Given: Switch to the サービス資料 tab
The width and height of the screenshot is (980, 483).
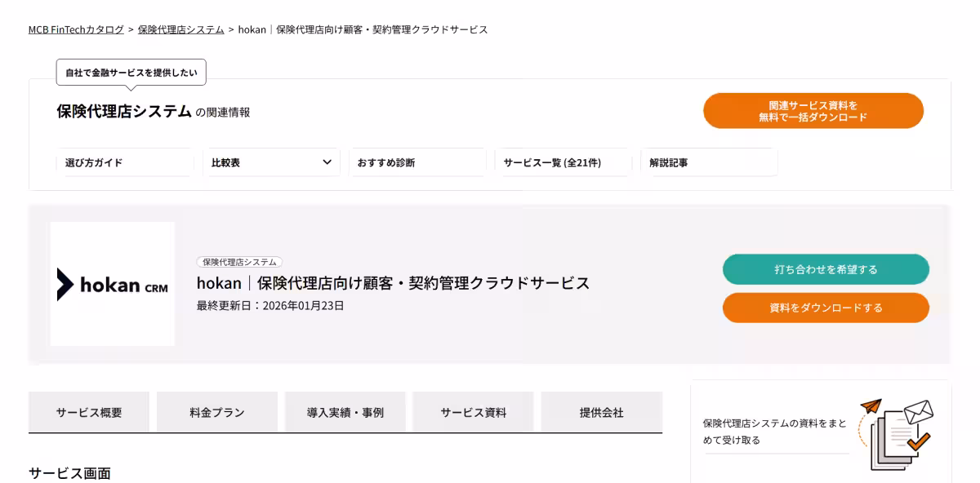Looking at the screenshot, I should pyautogui.click(x=473, y=412).
